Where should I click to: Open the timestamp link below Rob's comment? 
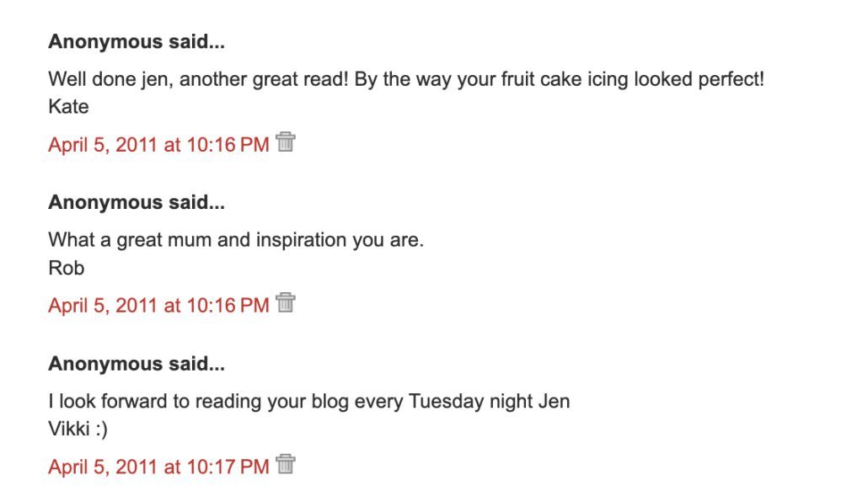tap(158, 305)
